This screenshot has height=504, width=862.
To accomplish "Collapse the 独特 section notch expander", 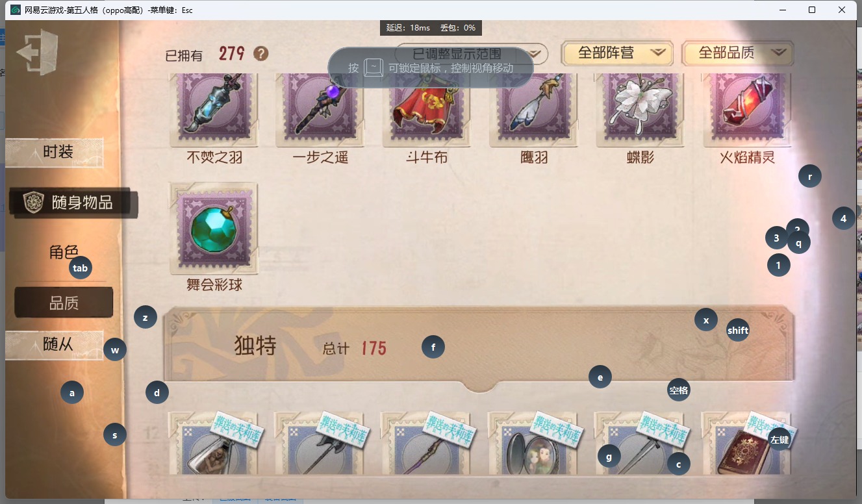I will pyautogui.click(x=479, y=386).
